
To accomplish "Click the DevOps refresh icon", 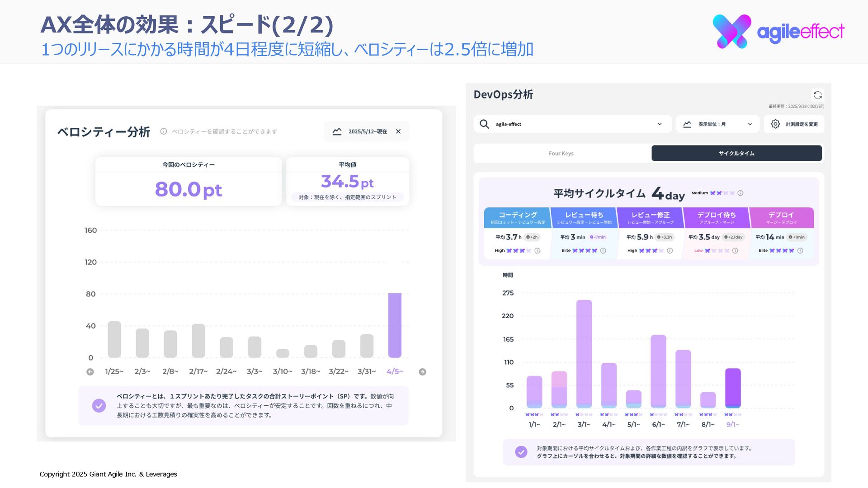I will point(817,95).
